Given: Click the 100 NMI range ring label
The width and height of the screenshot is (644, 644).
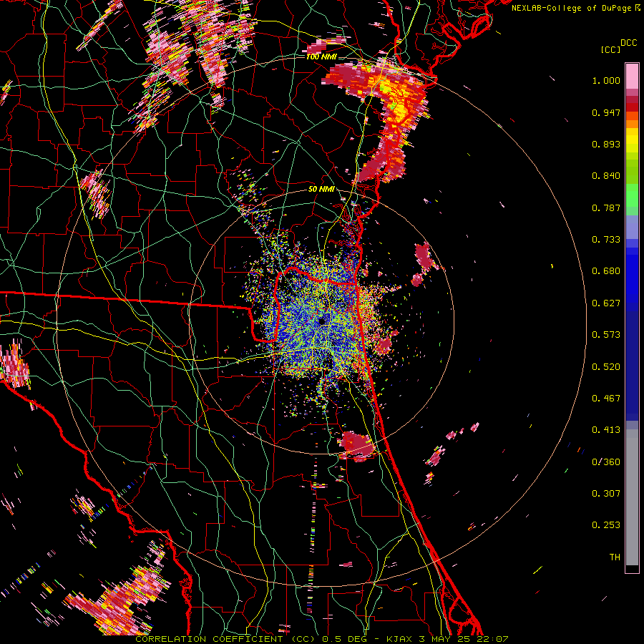Looking at the screenshot, I should click(321, 57).
